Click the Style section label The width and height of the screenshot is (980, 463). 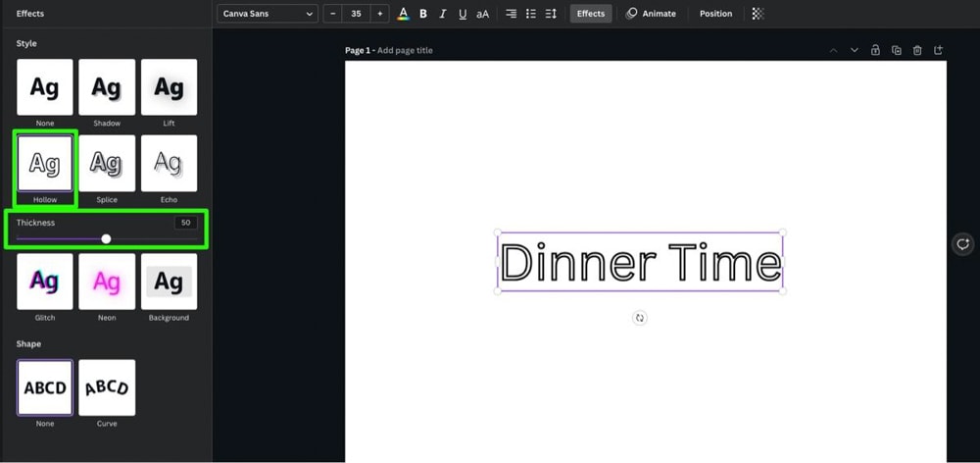(26, 43)
